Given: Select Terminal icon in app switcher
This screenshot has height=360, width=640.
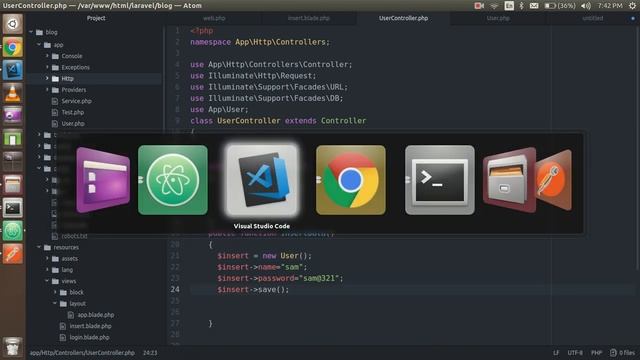Looking at the screenshot, I should click(x=440, y=180).
